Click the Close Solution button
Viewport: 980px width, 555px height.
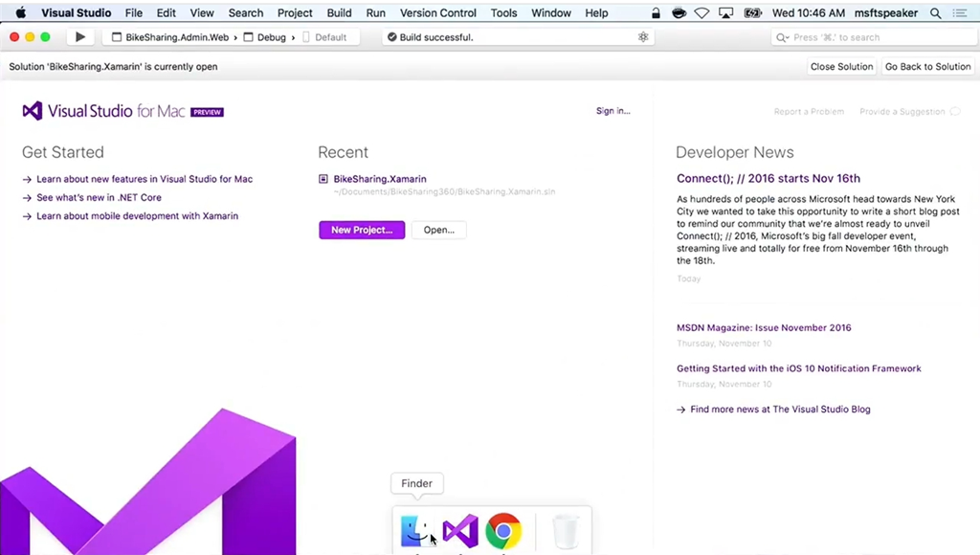(x=841, y=66)
